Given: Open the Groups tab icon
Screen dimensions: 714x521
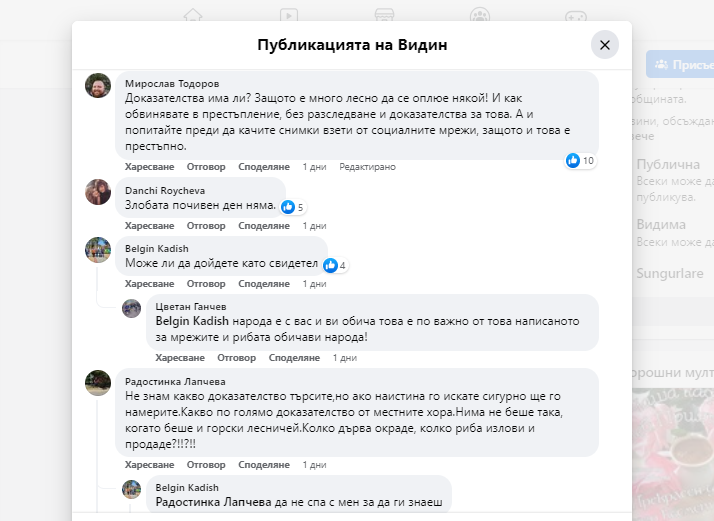Looking at the screenshot, I should click(480, 15).
